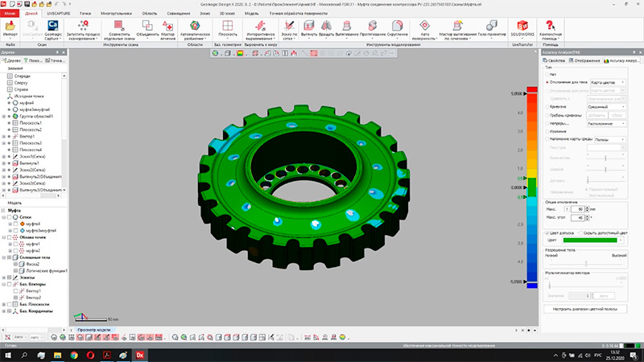This screenshot has height=362, width=644.
Task: Open Контекстная помощь help icon
Action: 550,27
